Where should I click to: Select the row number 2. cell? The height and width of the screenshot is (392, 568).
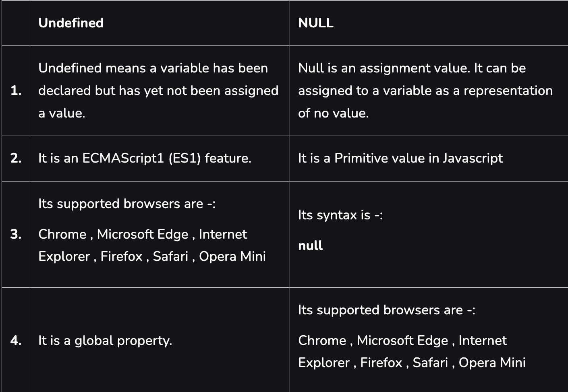[x=16, y=158]
